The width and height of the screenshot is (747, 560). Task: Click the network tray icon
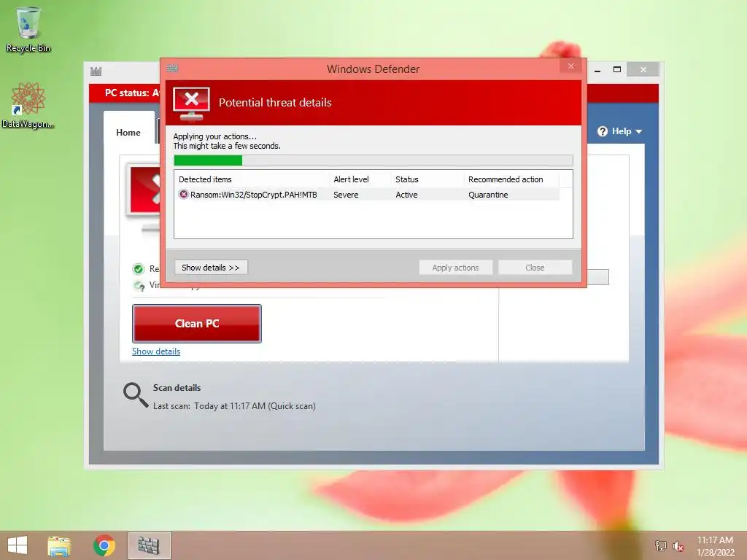click(661, 545)
